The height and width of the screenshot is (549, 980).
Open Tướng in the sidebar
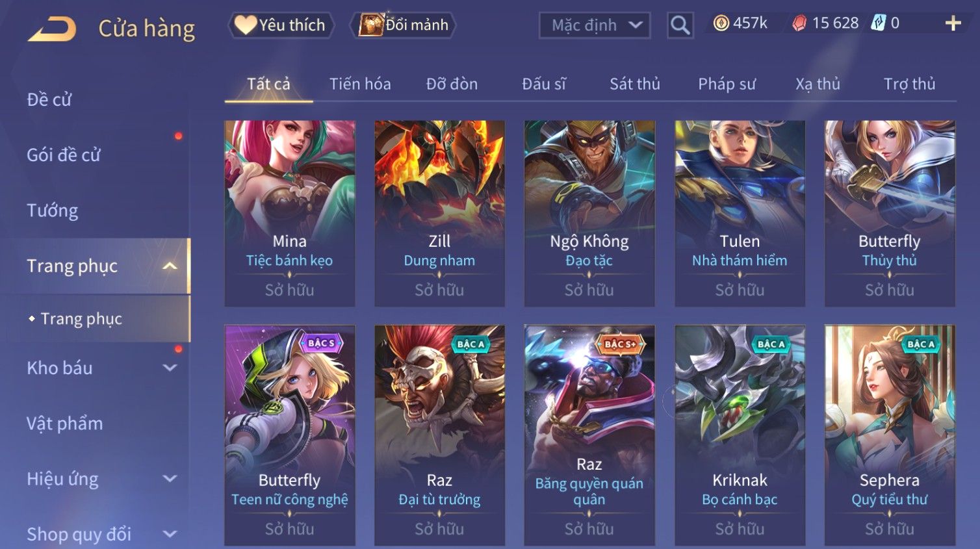click(x=53, y=211)
